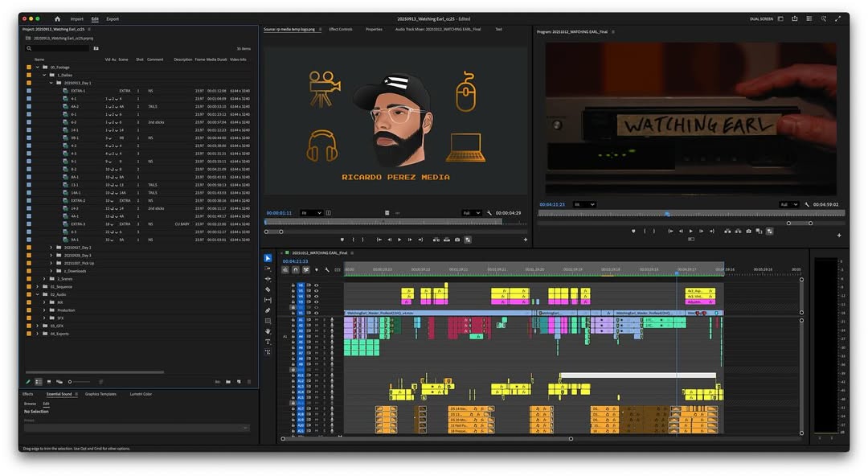Switch to the Export workspace tab
Screen dimensions: 868x476
[113, 18]
